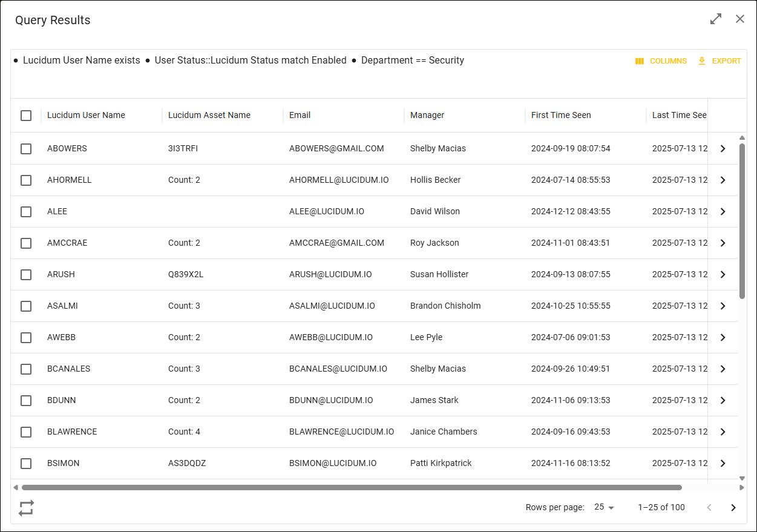Open details chevron for BDUNN row
This screenshot has height=532, width=757.
(x=723, y=401)
